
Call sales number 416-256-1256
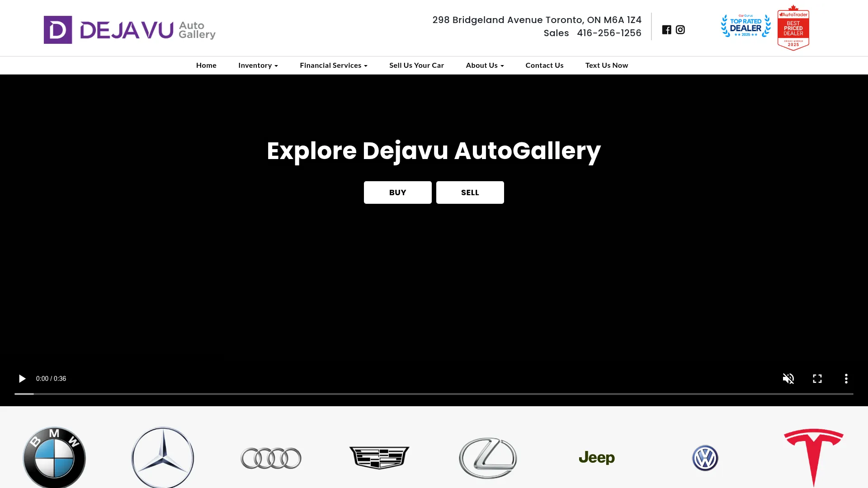tap(609, 33)
